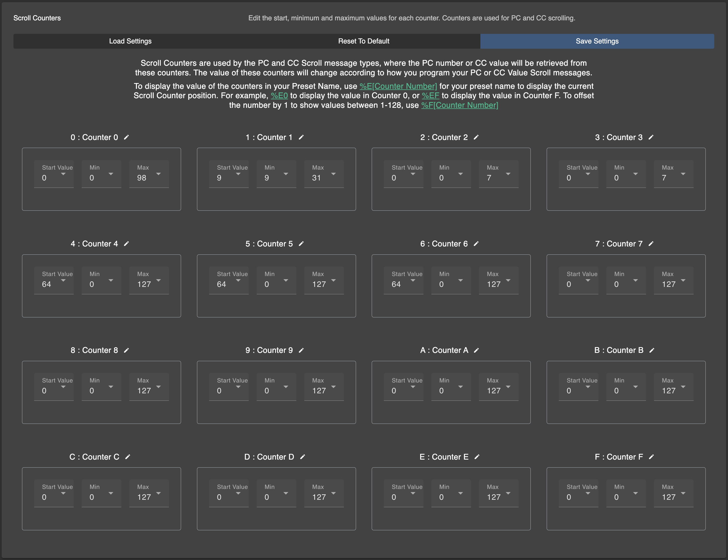Click Reset To Default

pos(364,41)
